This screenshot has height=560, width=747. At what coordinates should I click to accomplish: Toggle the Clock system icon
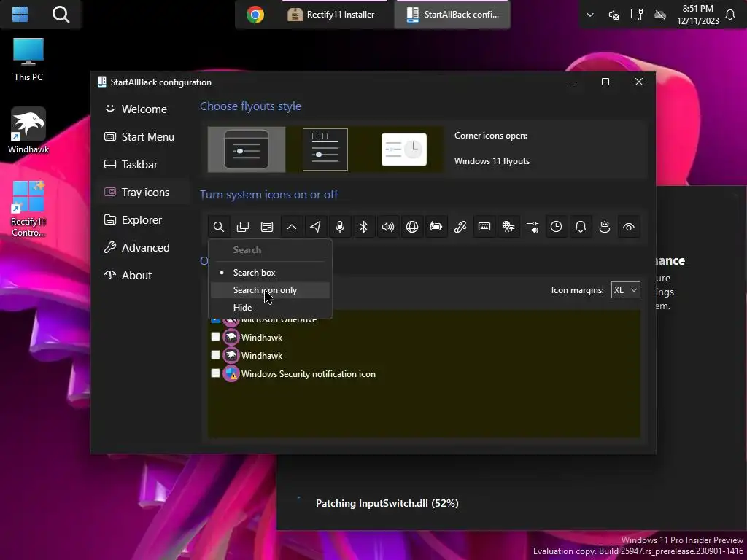click(556, 227)
